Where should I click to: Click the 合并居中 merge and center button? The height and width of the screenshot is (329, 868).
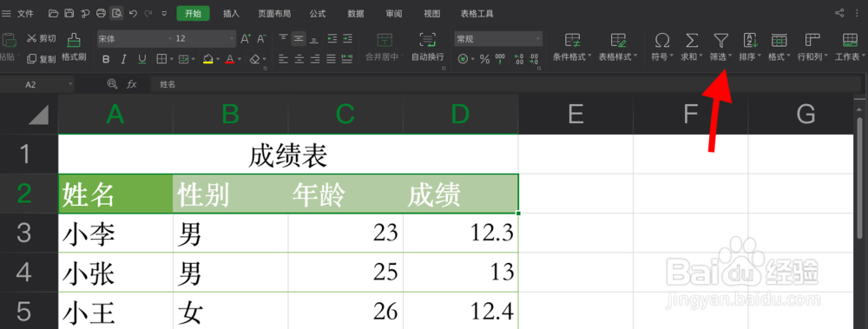[x=385, y=47]
